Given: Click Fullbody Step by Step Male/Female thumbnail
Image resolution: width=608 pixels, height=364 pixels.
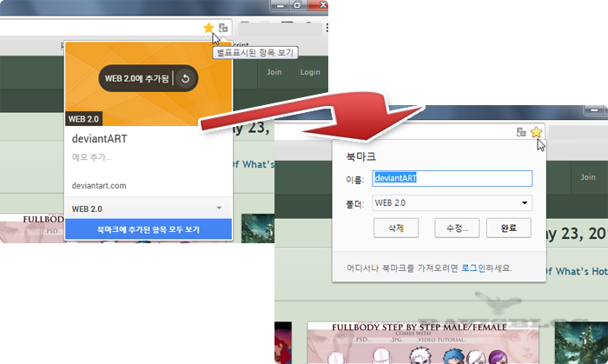Looking at the screenshot, I should [423, 342].
